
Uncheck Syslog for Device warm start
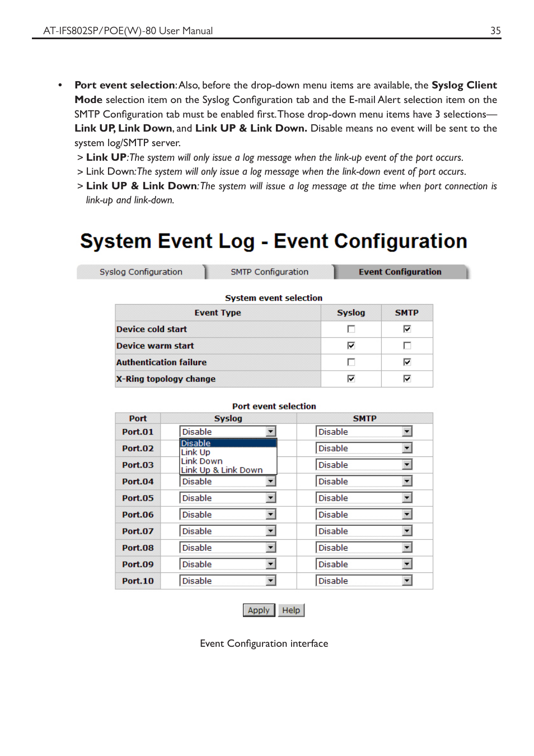351,346
